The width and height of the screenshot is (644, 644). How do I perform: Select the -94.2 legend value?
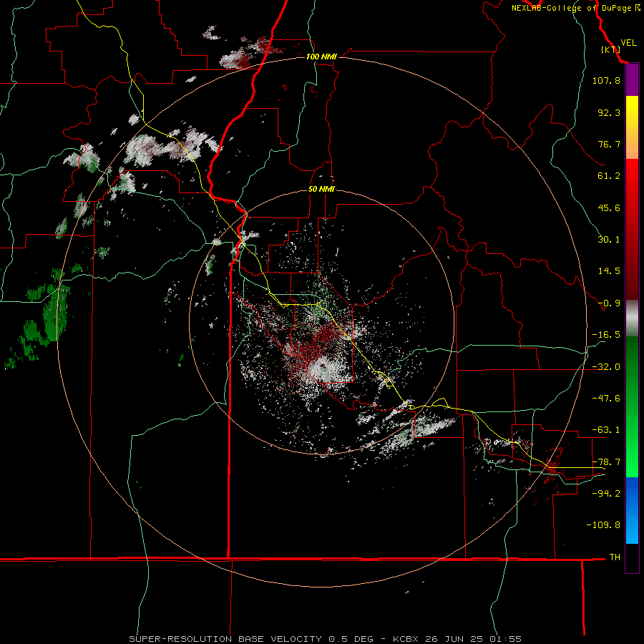click(606, 494)
